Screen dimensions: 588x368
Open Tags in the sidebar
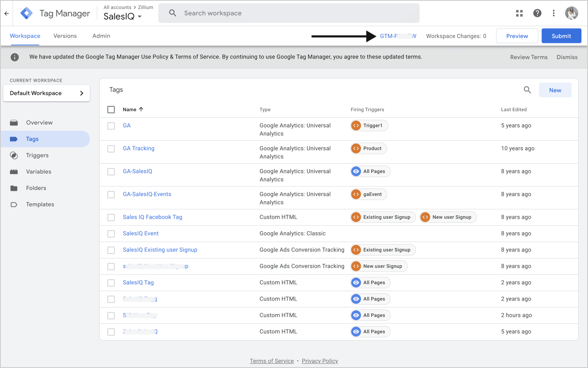pos(45,139)
